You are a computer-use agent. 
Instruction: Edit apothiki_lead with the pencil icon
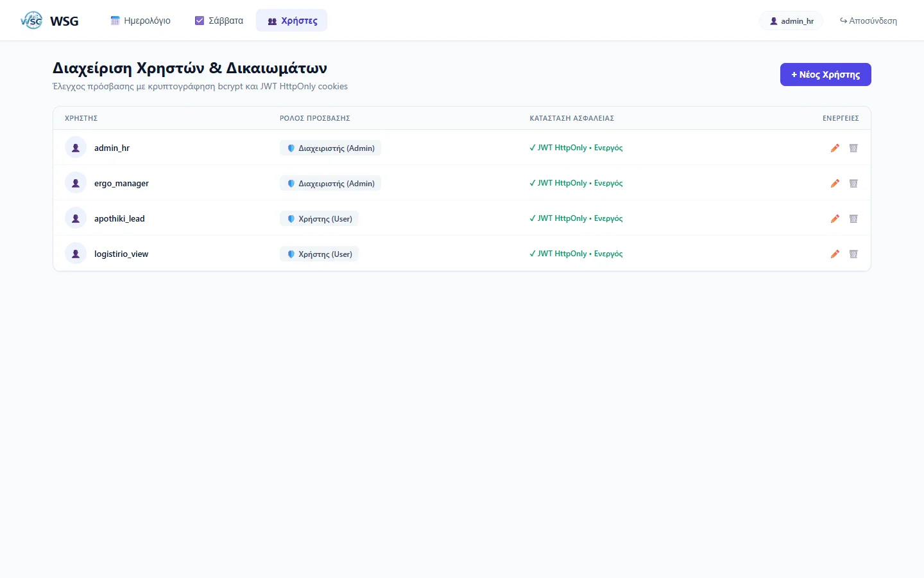coord(835,218)
